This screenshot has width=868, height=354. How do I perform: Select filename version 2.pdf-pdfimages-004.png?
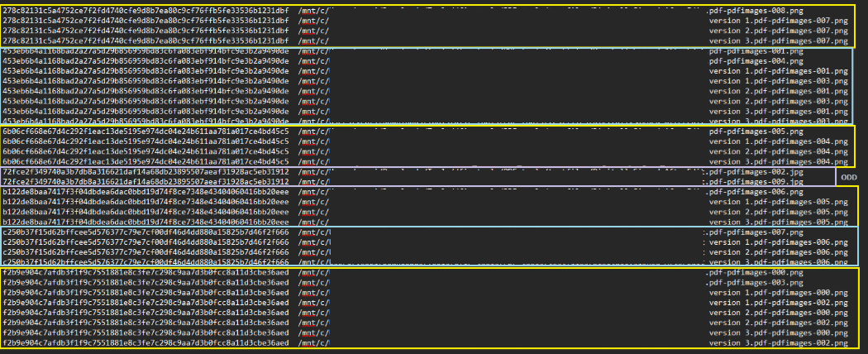(x=778, y=151)
